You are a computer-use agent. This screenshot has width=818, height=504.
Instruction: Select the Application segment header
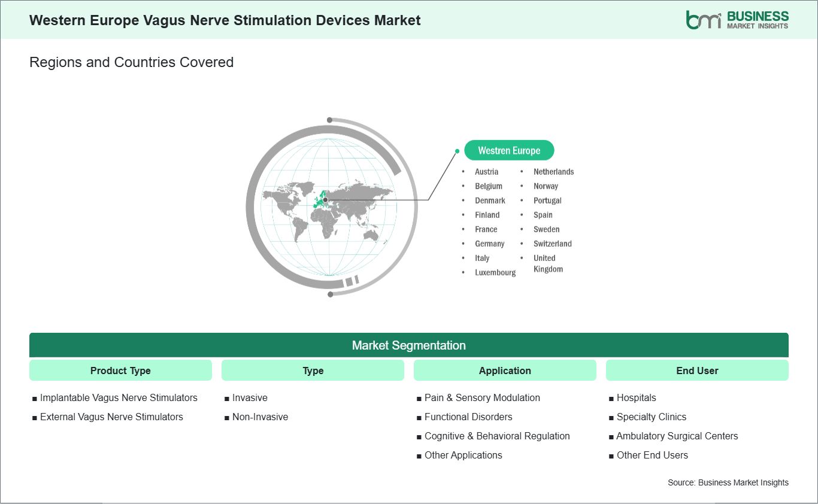click(x=505, y=371)
